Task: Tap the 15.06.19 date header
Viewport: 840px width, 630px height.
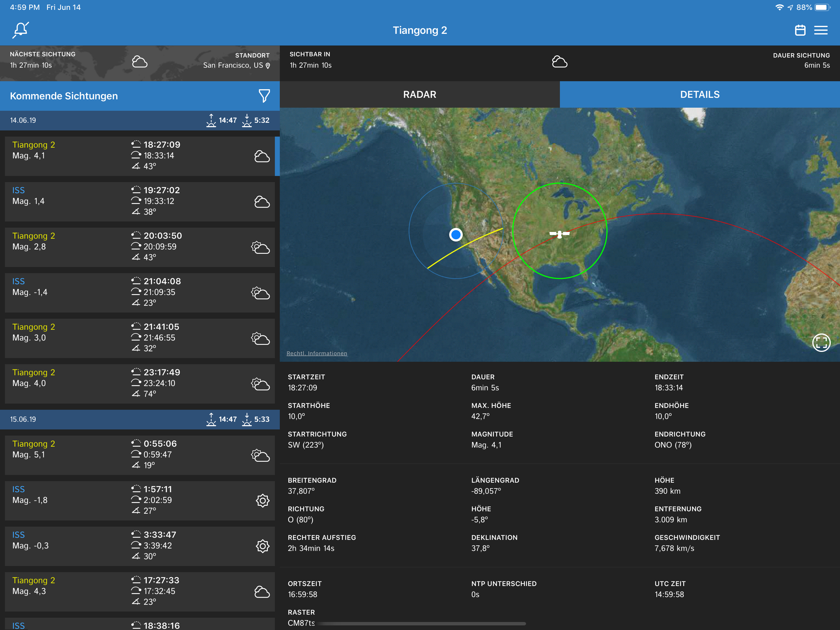Action: point(140,420)
